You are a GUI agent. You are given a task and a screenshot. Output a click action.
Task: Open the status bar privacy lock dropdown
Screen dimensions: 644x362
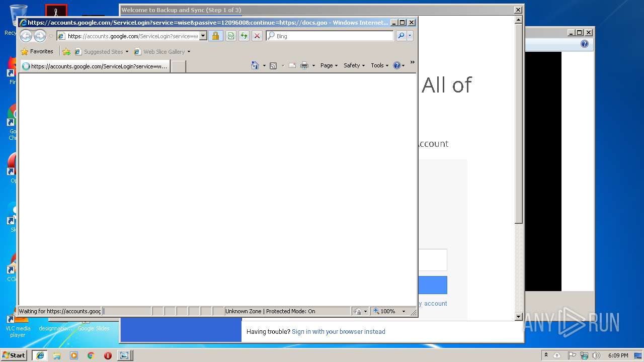(x=361, y=311)
